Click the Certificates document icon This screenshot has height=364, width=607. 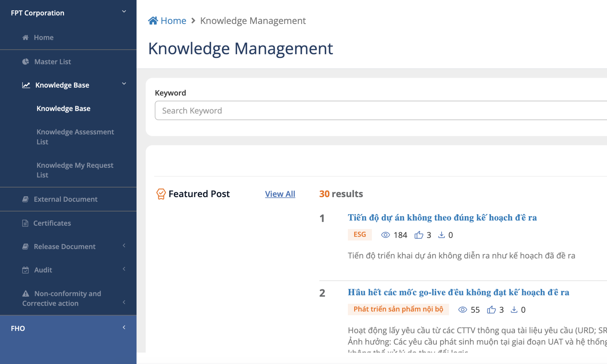pyautogui.click(x=25, y=223)
